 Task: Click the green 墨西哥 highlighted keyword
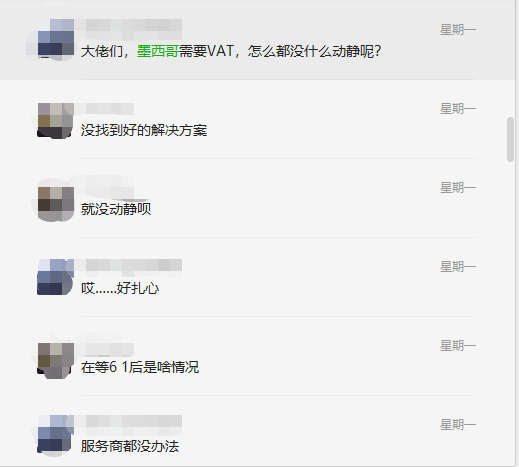[x=158, y=51]
